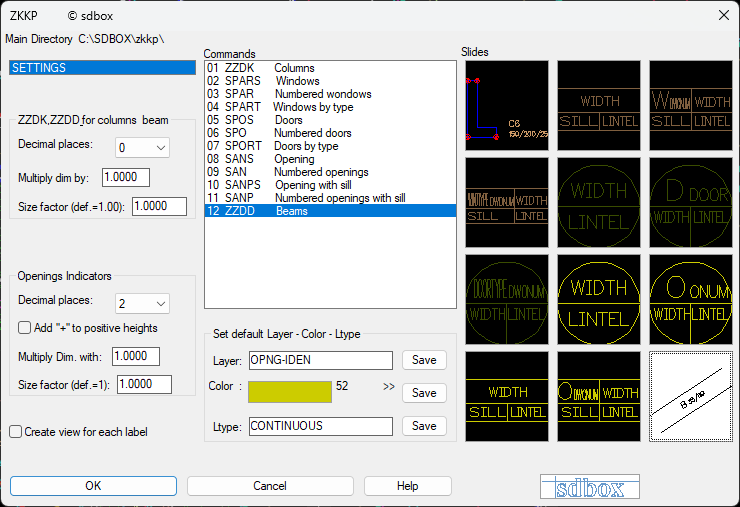
Task: Select the brown WIDTH SILL LINTEL slide
Action: click(599, 105)
